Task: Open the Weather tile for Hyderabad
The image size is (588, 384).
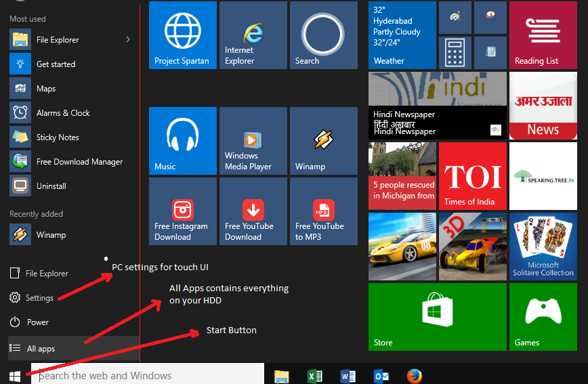Action: tap(402, 35)
